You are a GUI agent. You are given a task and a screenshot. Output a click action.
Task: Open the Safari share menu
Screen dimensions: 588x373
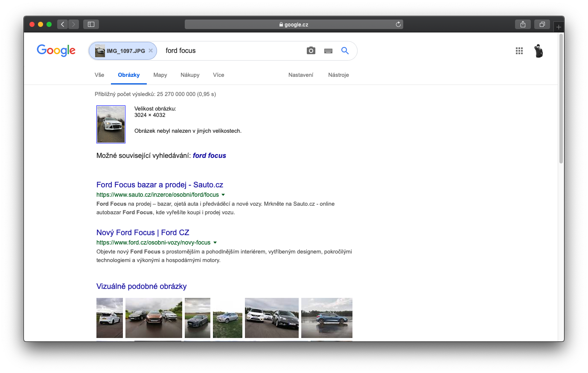(x=523, y=24)
